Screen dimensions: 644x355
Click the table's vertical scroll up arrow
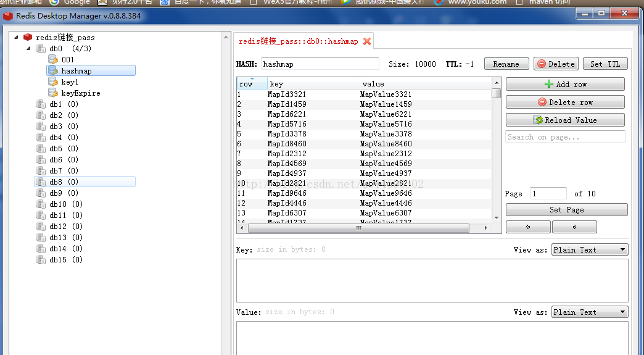[x=497, y=83]
